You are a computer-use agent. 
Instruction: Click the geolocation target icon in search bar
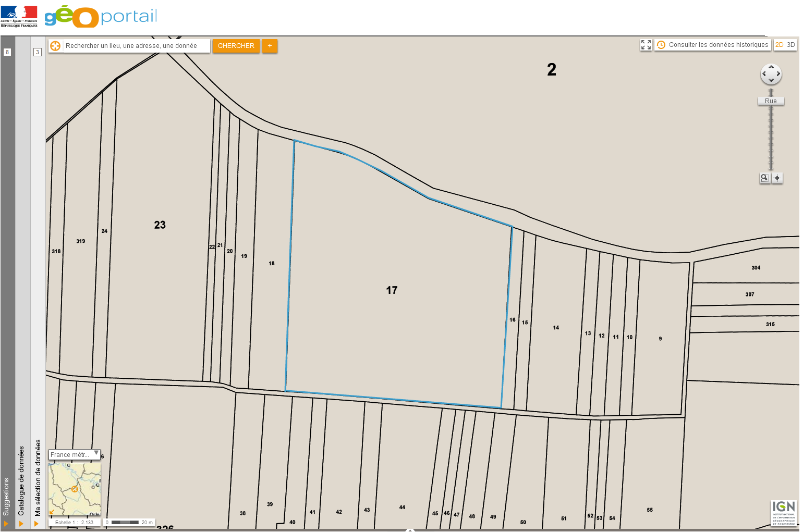(55, 46)
